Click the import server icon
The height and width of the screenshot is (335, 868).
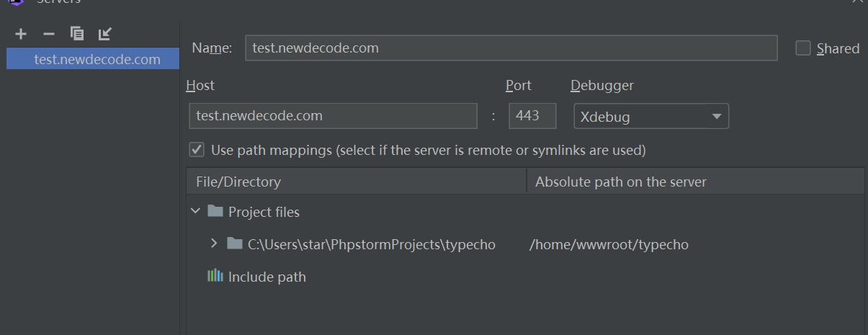(x=105, y=34)
